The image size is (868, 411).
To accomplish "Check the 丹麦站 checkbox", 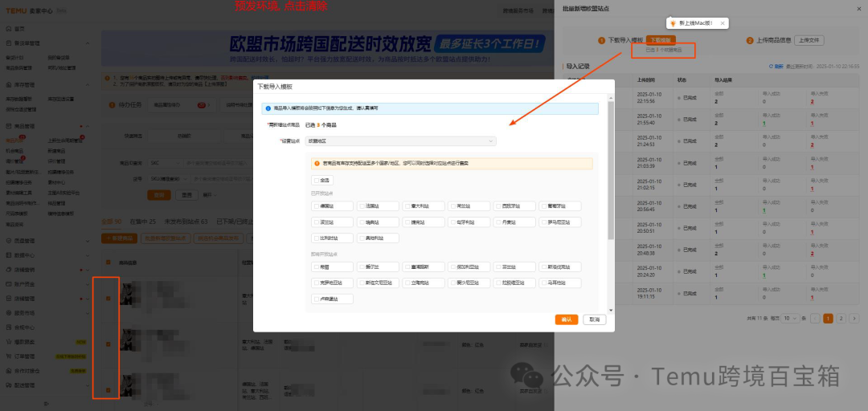I will pyautogui.click(x=498, y=222).
